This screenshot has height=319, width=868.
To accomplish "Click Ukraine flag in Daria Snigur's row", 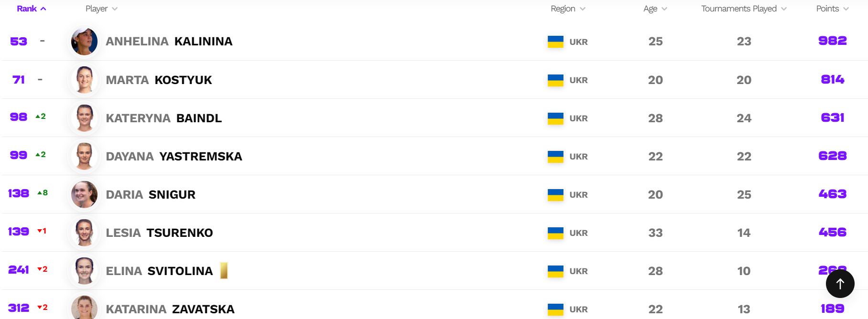I will coord(555,194).
